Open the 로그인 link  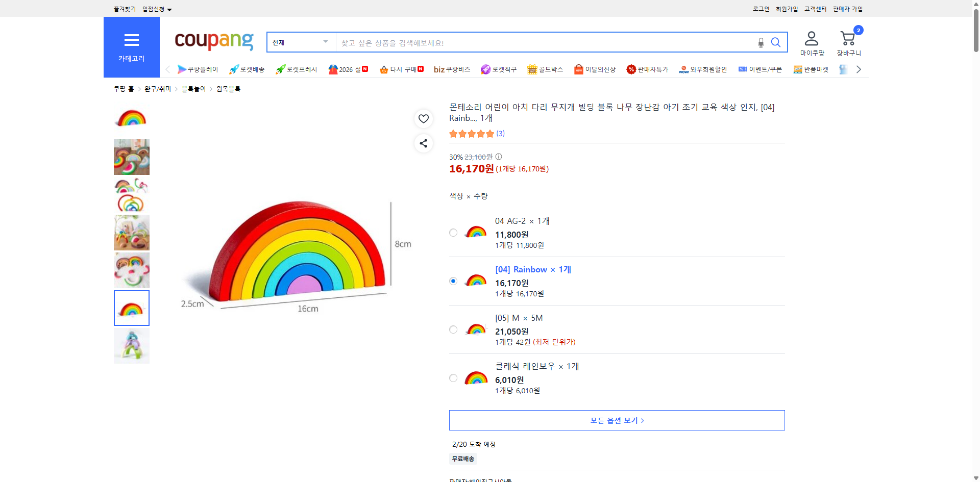click(x=760, y=9)
